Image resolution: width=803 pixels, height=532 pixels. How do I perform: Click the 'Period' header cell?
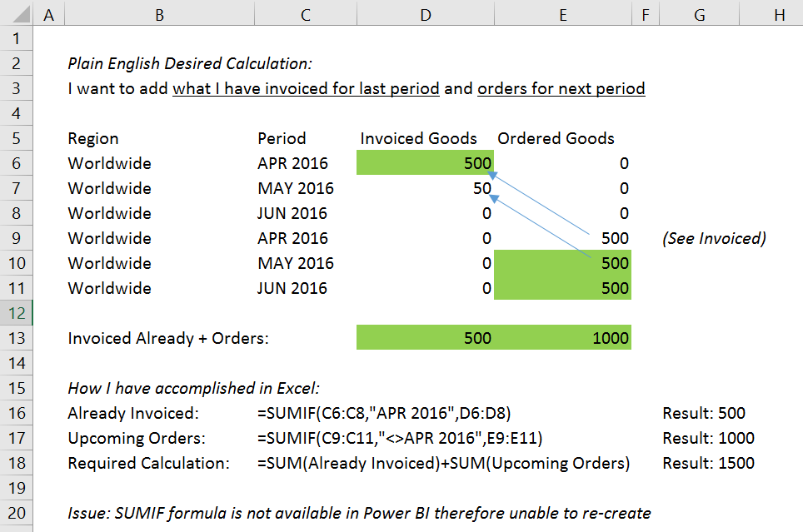(x=282, y=138)
